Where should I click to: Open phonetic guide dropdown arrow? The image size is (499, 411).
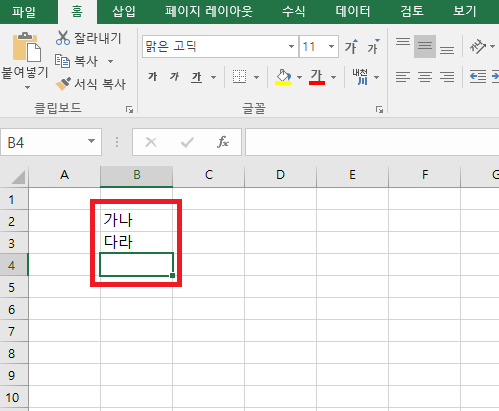[x=377, y=78]
